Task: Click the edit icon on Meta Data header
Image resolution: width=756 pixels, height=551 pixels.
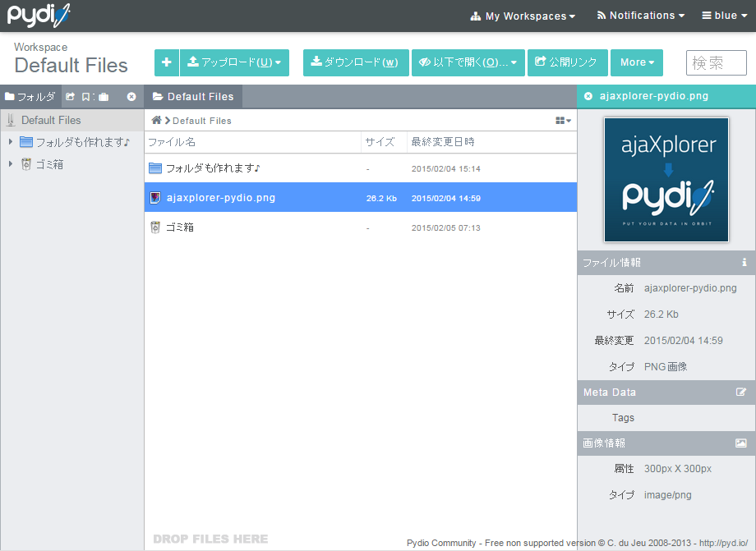Action: point(744,392)
